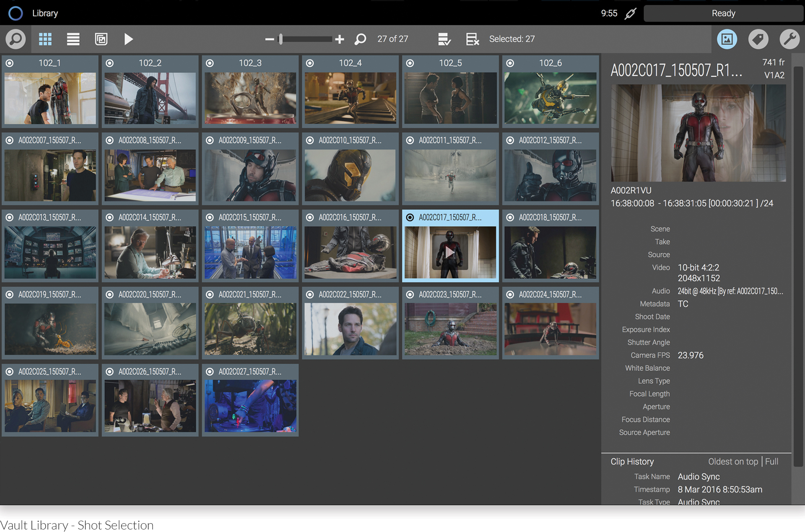Select the A002C024 clip thumbnail
This screenshot has width=805, height=532.
(x=551, y=330)
